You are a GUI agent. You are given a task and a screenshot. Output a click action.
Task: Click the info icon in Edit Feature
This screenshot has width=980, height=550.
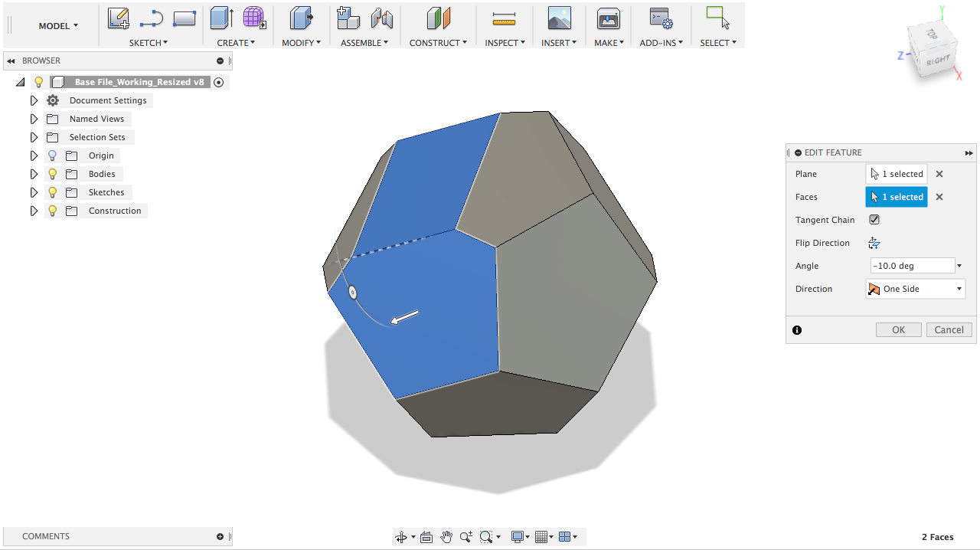797,330
